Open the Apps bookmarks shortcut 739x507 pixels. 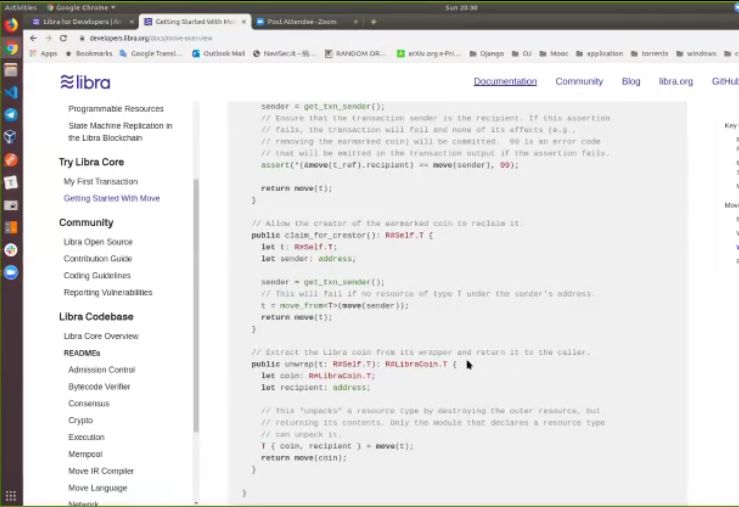pos(43,54)
